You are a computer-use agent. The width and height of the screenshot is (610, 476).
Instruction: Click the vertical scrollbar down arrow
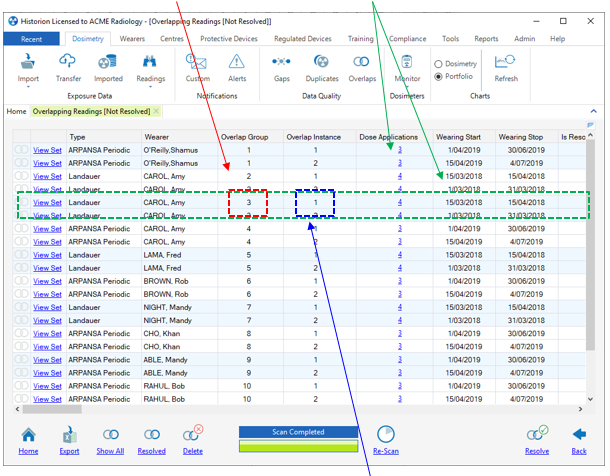590,399
